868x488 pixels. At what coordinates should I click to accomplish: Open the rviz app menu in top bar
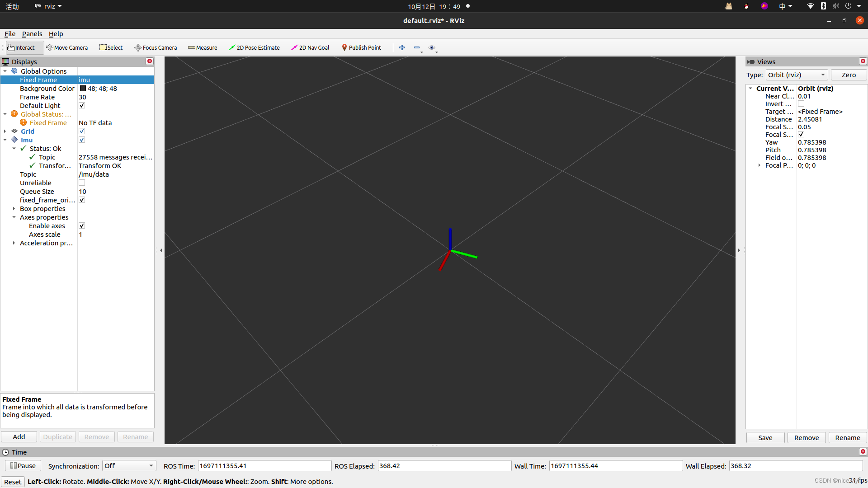click(48, 6)
